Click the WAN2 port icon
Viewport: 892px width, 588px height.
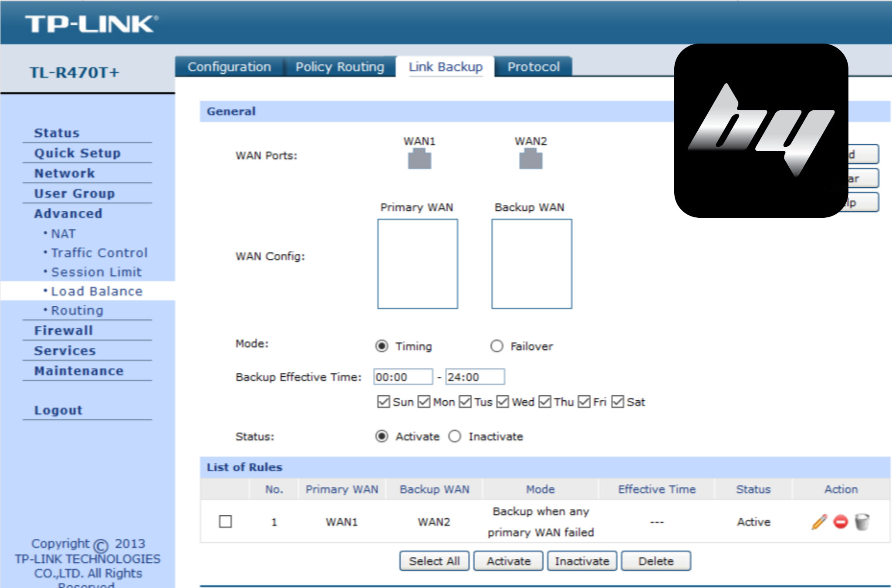point(530,159)
